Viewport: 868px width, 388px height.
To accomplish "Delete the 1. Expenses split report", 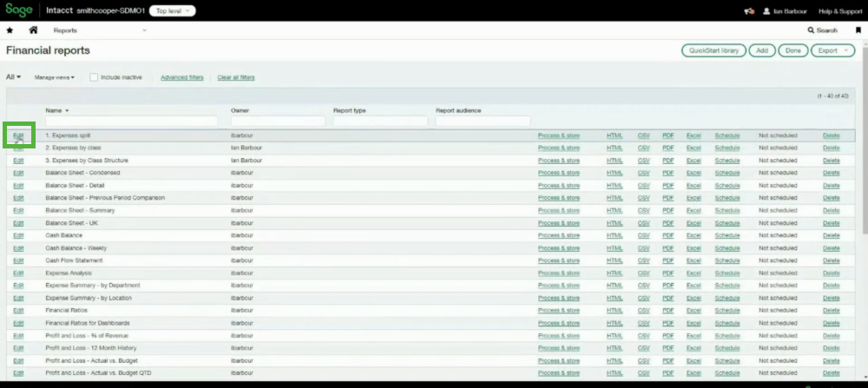I will [x=831, y=135].
